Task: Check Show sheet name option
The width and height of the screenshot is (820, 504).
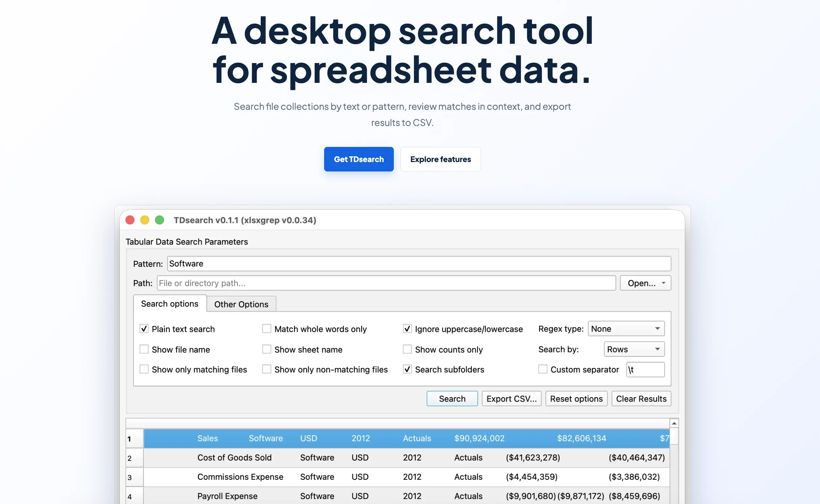Action: (266, 349)
